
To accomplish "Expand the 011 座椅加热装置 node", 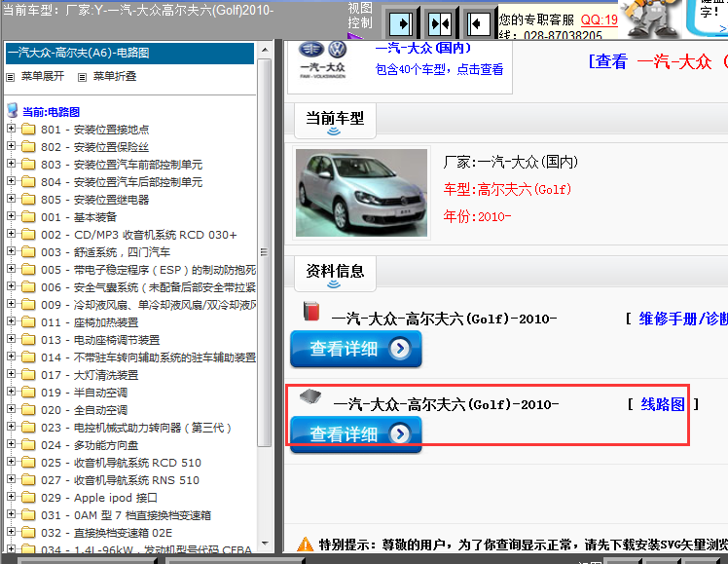I will click(12, 322).
